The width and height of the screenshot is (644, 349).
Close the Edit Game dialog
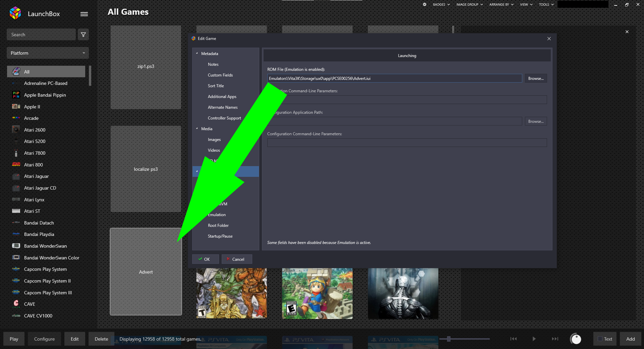coord(549,39)
